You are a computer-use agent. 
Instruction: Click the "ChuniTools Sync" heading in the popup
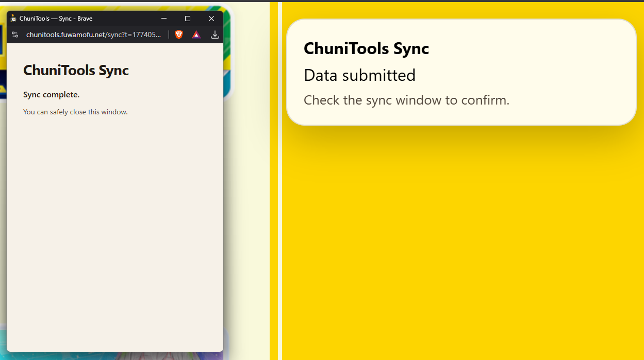pyautogui.click(x=76, y=70)
